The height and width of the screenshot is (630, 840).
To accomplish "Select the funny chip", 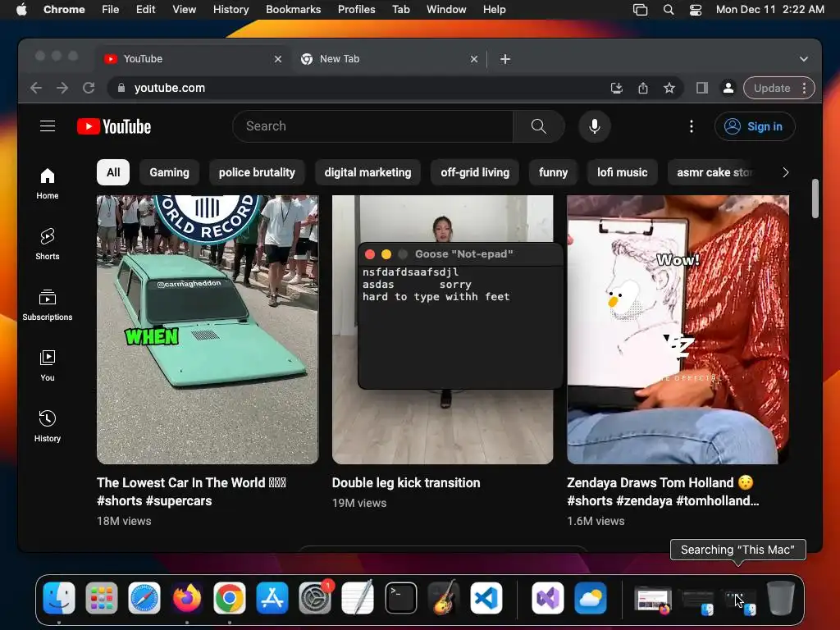I will pyautogui.click(x=553, y=172).
